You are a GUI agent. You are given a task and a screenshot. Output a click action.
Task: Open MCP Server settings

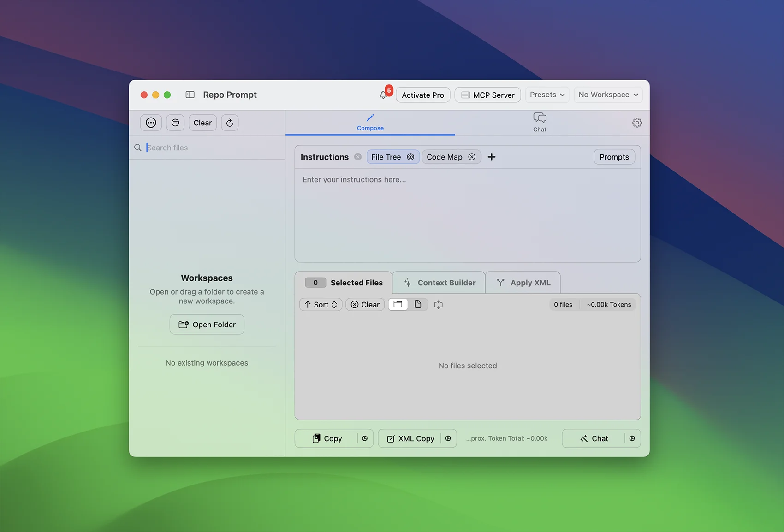pos(488,95)
